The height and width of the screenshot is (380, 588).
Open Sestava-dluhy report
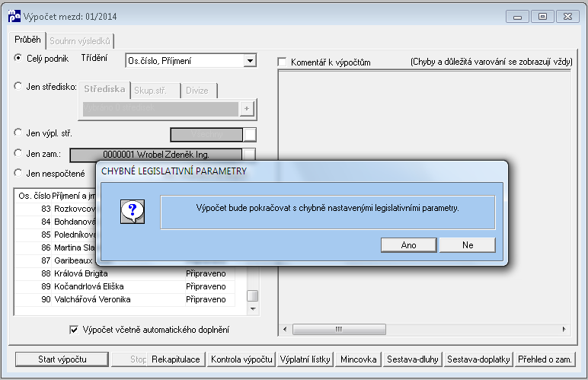(413, 359)
